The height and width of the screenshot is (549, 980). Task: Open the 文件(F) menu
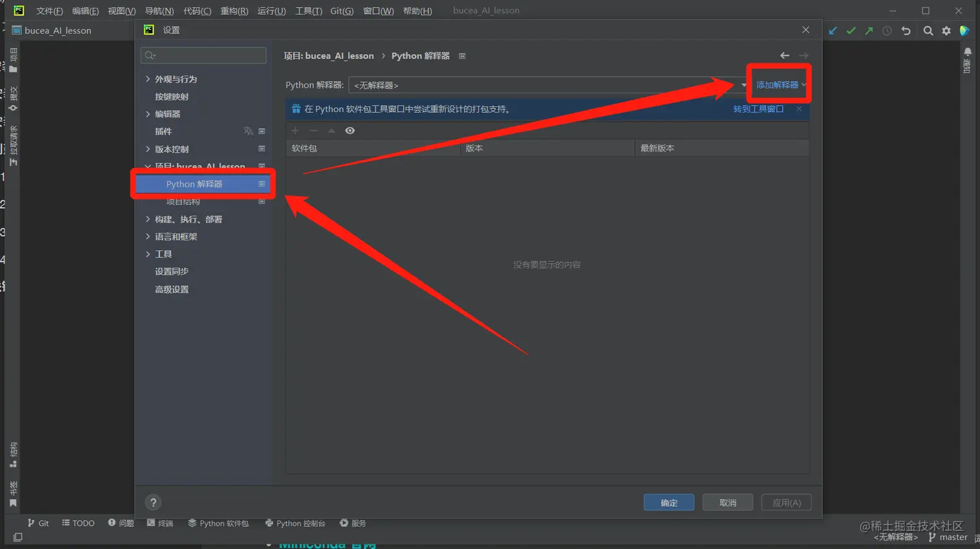(x=49, y=10)
